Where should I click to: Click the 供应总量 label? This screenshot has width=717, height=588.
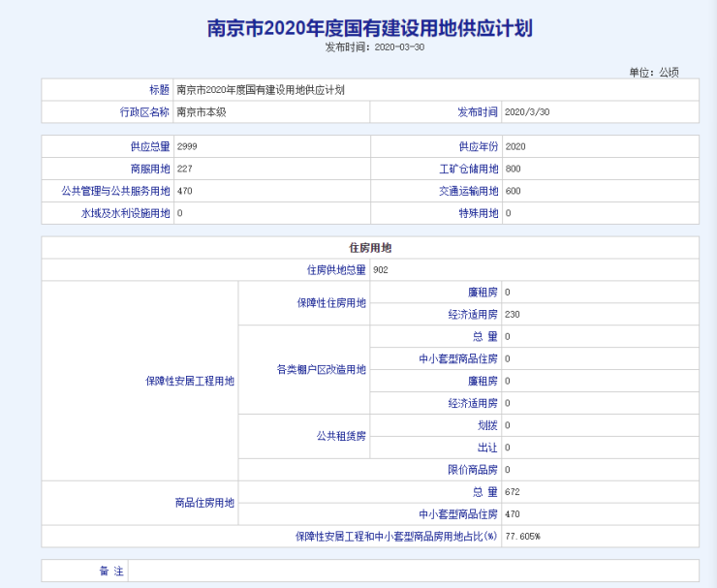[150, 146]
